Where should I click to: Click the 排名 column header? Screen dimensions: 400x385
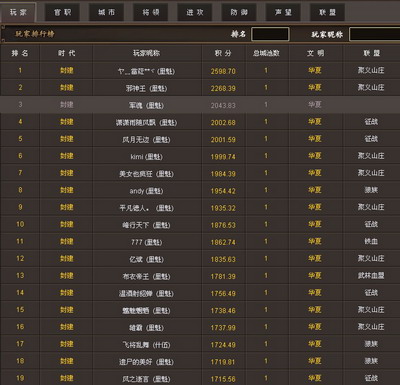pos(20,53)
